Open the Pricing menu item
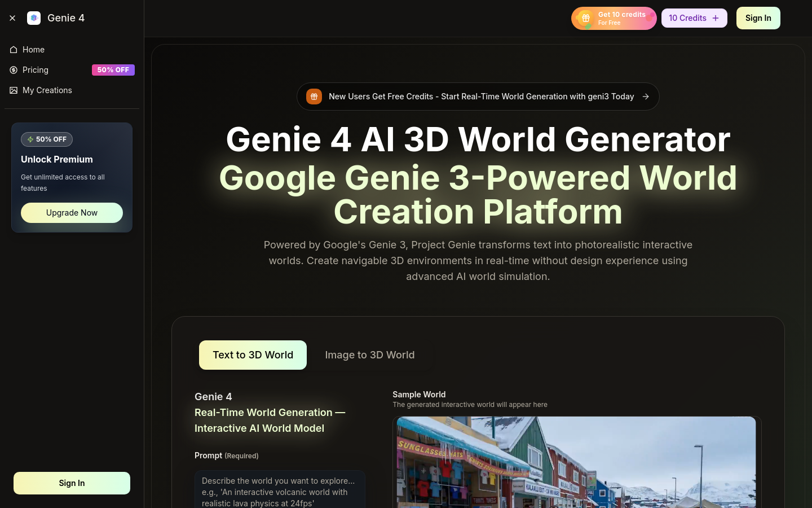 (x=72, y=70)
